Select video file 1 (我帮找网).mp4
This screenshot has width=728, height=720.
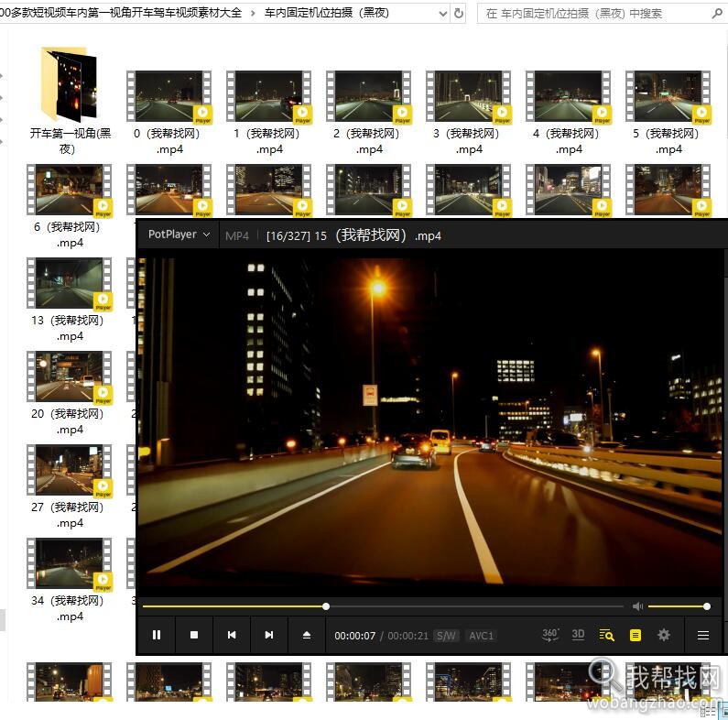pos(269,113)
